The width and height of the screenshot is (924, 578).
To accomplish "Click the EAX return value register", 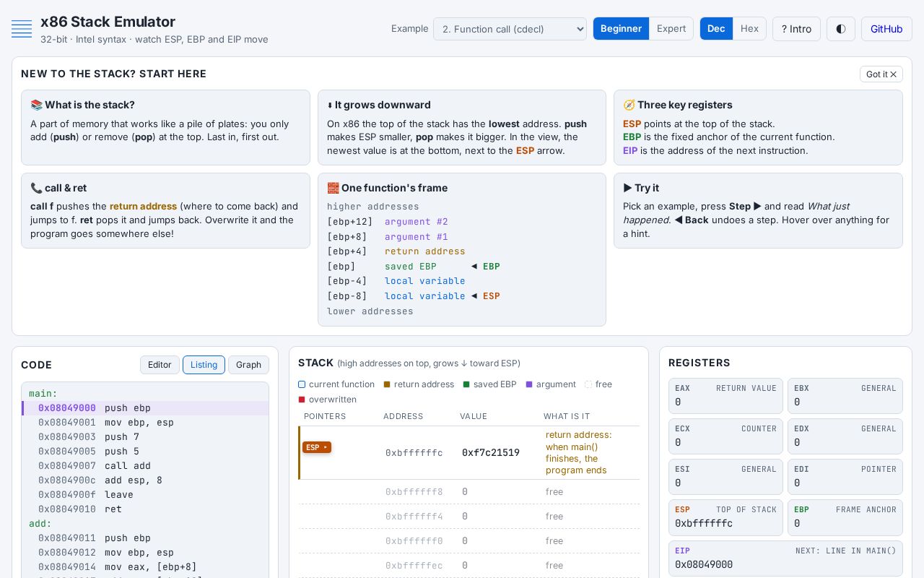I will tap(725, 395).
